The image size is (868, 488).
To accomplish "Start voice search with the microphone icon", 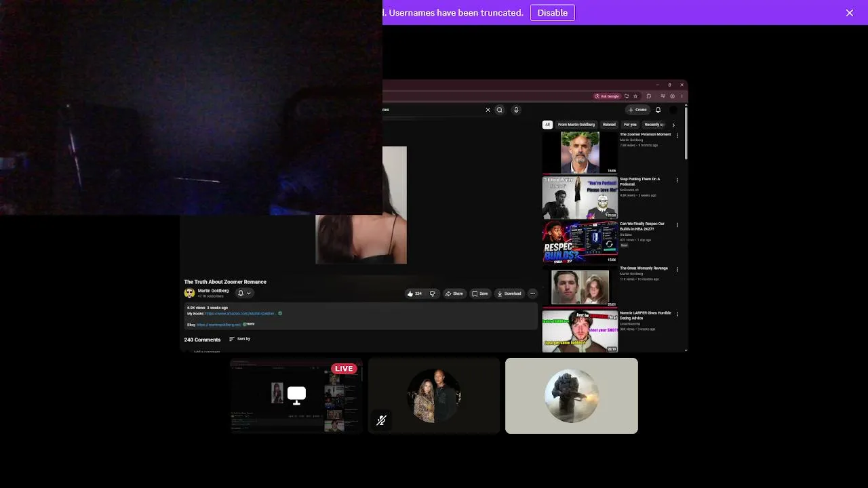I will click(516, 110).
